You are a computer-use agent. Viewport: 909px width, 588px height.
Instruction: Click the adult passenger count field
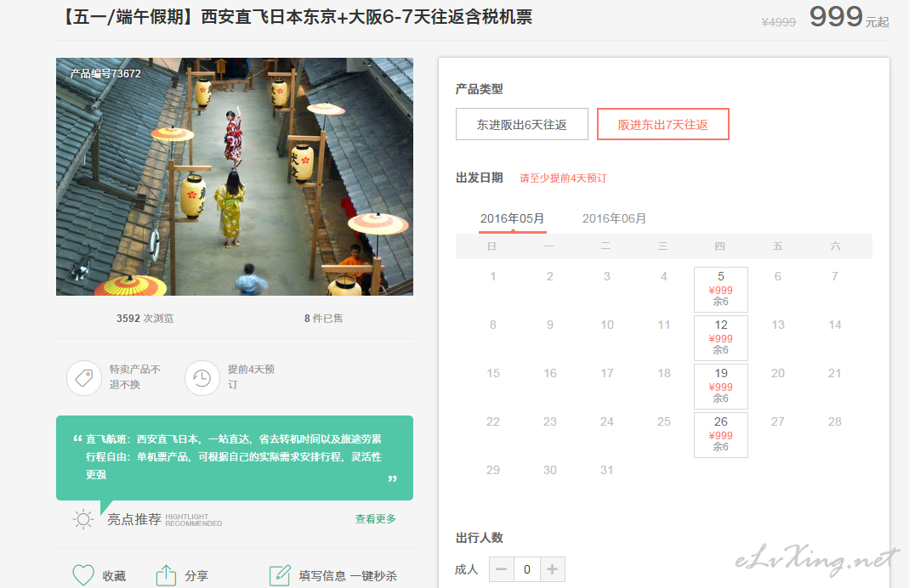(527, 569)
